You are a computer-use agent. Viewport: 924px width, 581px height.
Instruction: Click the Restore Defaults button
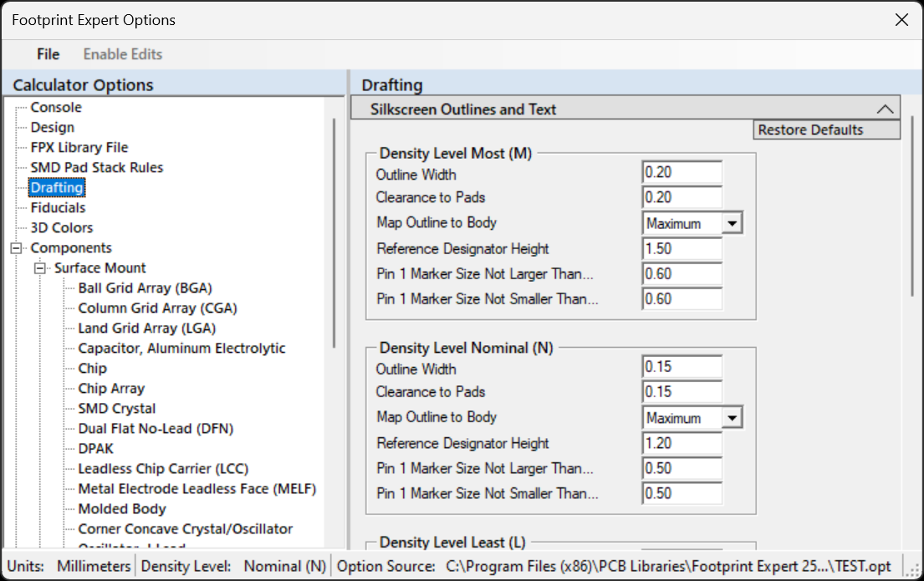[826, 130]
